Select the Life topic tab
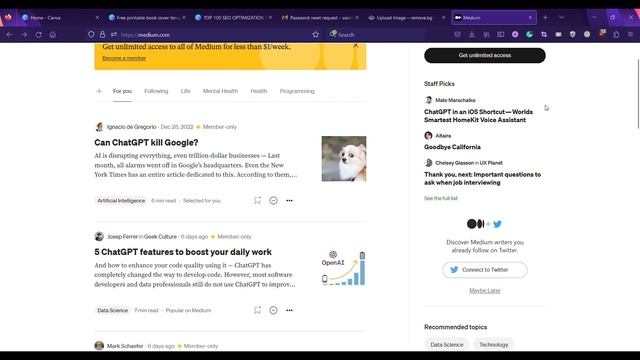The width and height of the screenshot is (640, 360). pyautogui.click(x=185, y=91)
